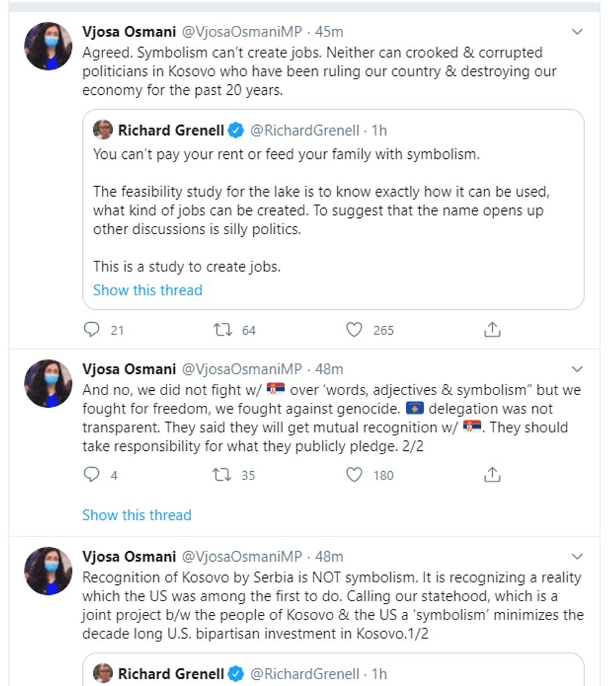The height and width of the screenshot is (686, 616).
Task: Reply to the tweet with 4 replies
Action: [x=92, y=475]
